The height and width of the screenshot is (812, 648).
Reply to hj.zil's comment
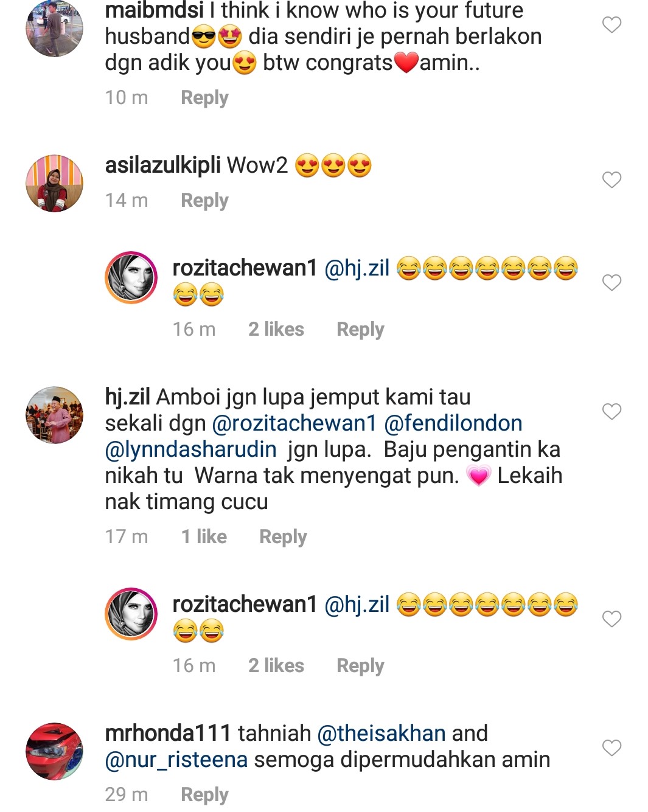pyautogui.click(x=283, y=537)
